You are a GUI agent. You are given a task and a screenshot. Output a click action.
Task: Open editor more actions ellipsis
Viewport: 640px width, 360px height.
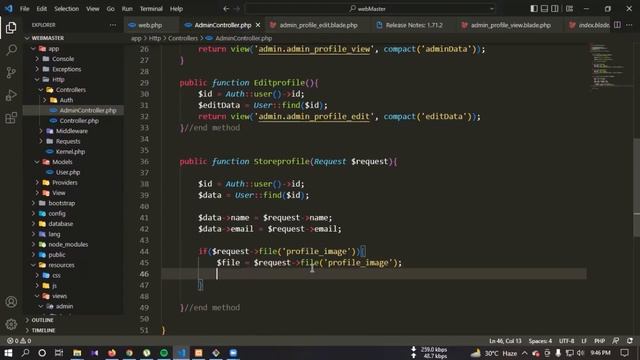coord(629,25)
